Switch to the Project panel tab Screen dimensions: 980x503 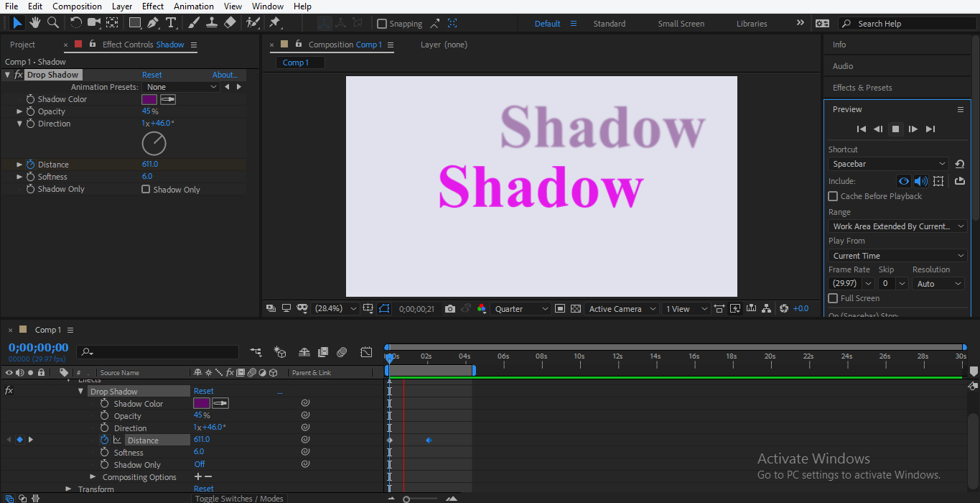click(x=22, y=45)
